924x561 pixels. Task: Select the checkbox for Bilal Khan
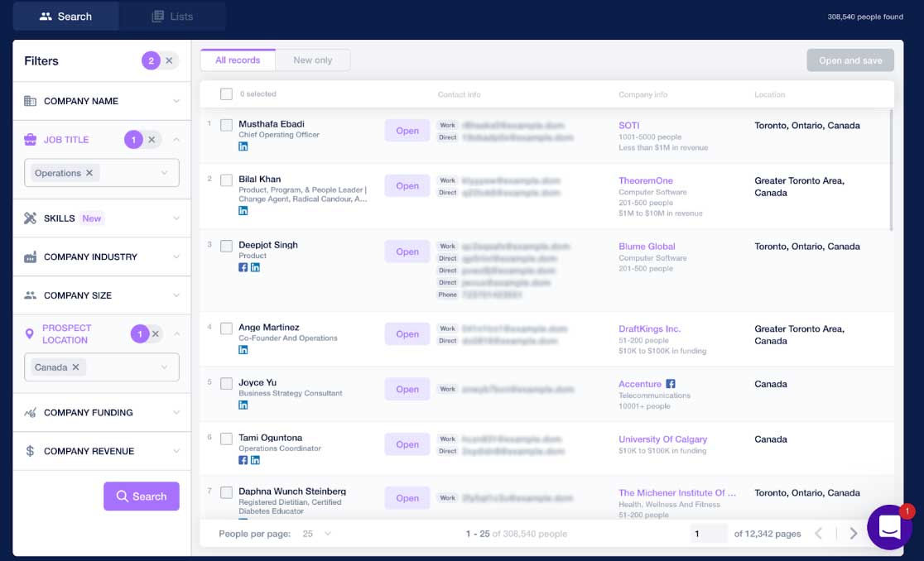pos(226,180)
